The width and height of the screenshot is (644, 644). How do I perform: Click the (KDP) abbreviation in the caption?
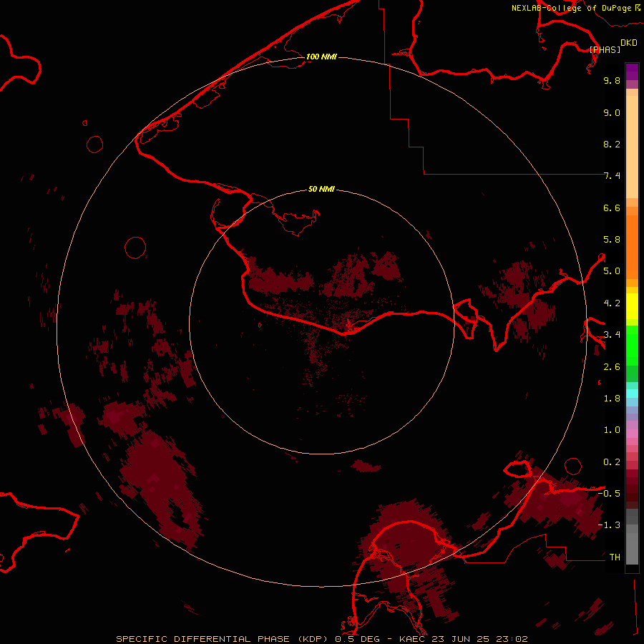coord(313,639)
